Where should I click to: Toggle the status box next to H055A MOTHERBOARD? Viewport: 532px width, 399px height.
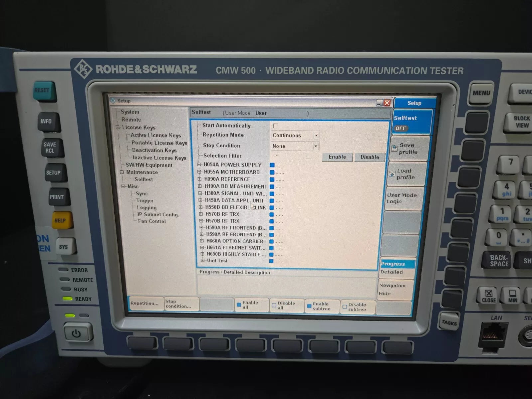[272, 172]
